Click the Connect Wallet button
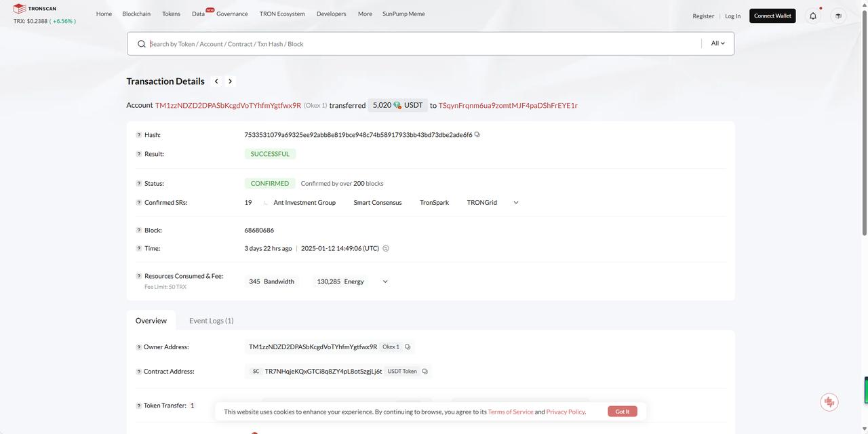Screen dimensions: 868x434 [x=772, y=16]
